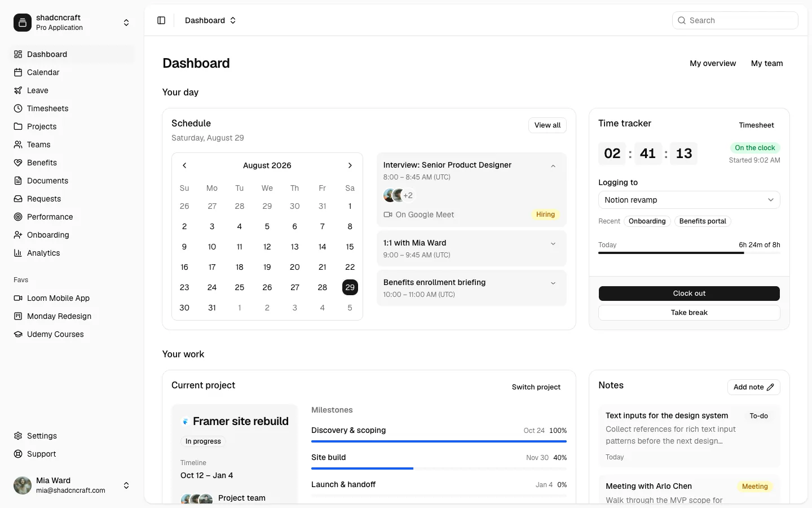Image resolution: width=812 pixels, height=508 pixels.
Task: Click the Search input field
Action: [735, 20]
